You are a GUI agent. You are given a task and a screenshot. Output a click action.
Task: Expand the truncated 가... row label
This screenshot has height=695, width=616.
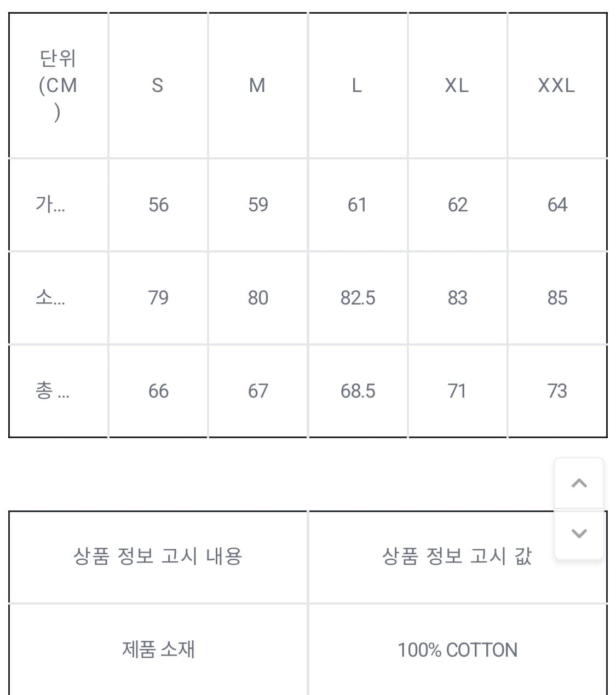pyautogui.click(x=50, y=204)
